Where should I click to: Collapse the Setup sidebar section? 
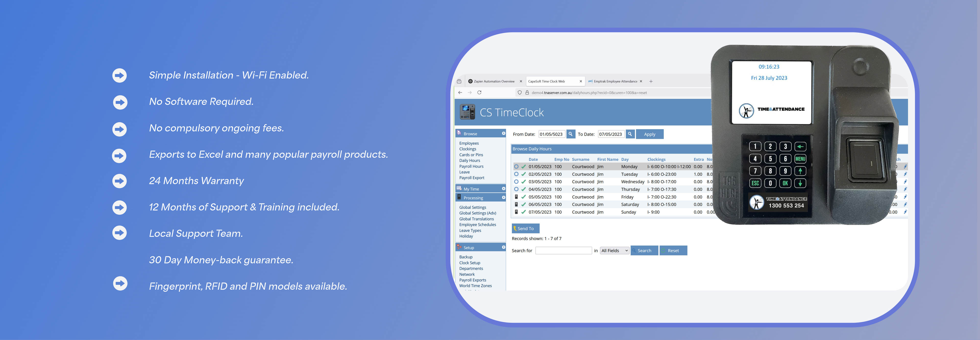coord(503,247)
